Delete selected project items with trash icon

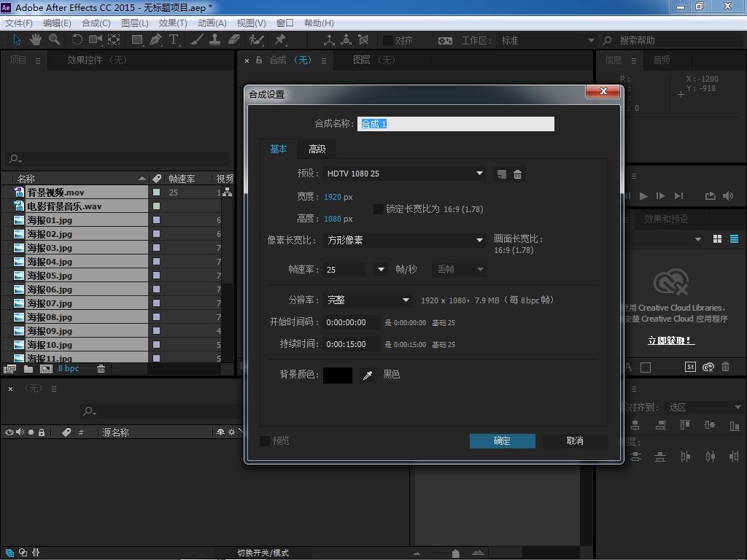(101, 368)
